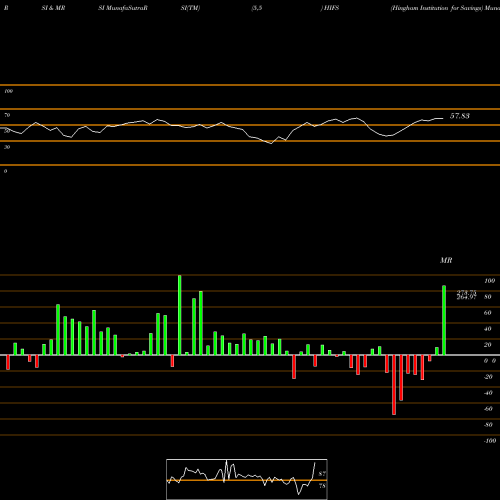Click the 'SI(TM)' header text

pos(190,8)
